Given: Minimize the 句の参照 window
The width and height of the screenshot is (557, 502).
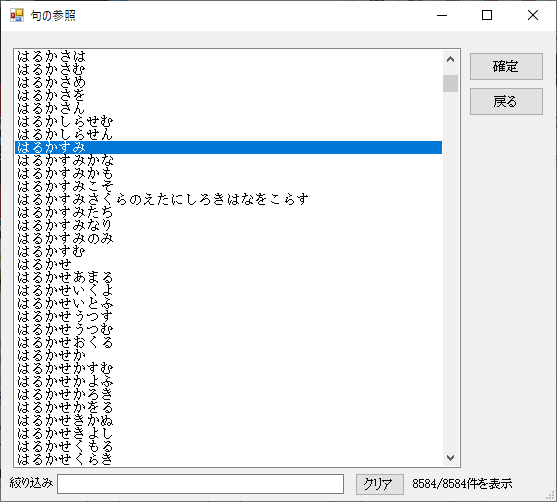Looking at the screenshot, I should (x=442, y=15).
